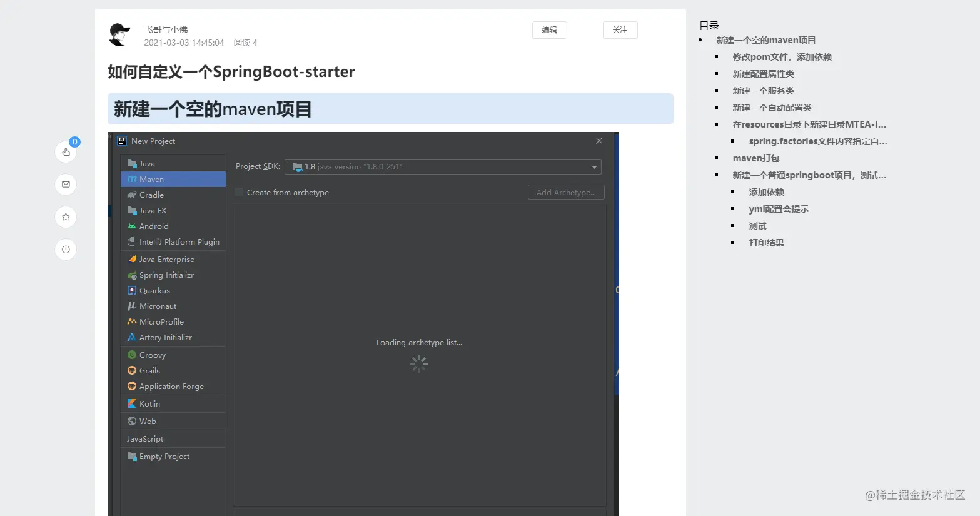Click the 关注 follow button
Viewport: 980px width, 516px height.
(620, 30)
